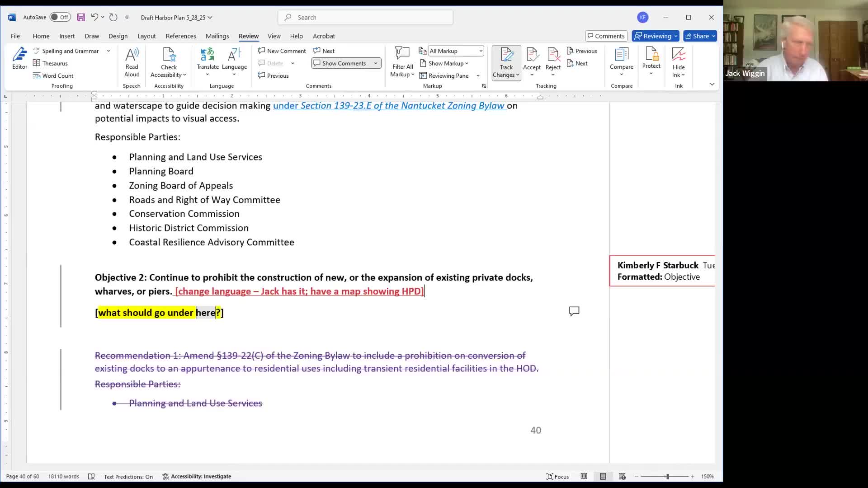The width and height of the screenshot is (868, 488).
Task: Accept the tracked change
Action: [532, 56]
